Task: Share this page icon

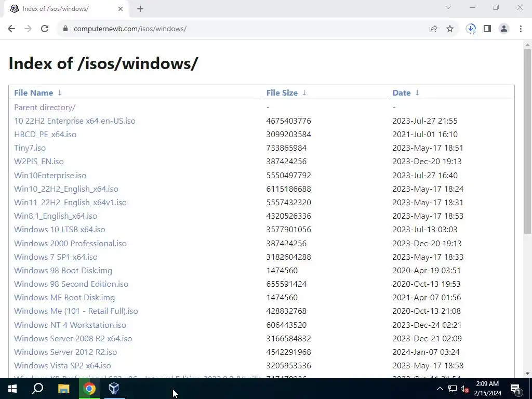Action: click(x=433, y=29)
